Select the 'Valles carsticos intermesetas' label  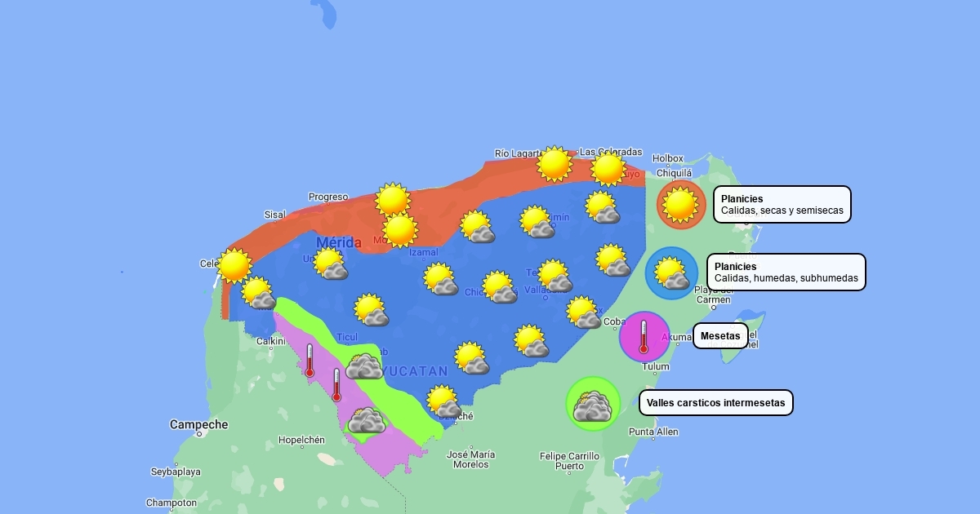click(715, 402)
